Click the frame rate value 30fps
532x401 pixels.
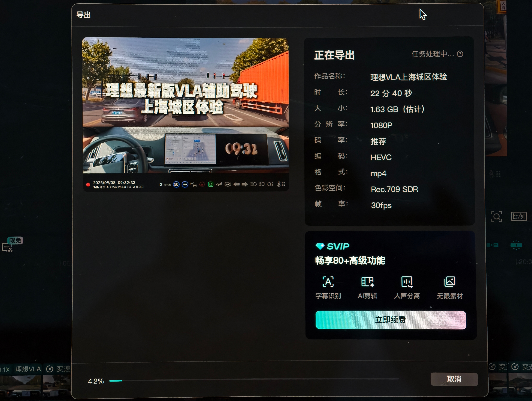coord(381,206)
